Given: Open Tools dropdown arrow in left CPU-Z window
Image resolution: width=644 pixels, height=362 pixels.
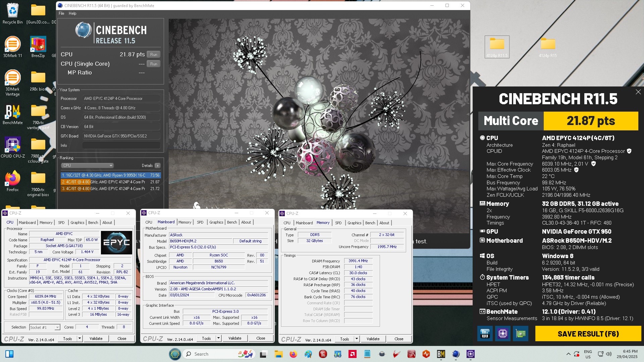Looking at the screenshot, I should point(80,339).
